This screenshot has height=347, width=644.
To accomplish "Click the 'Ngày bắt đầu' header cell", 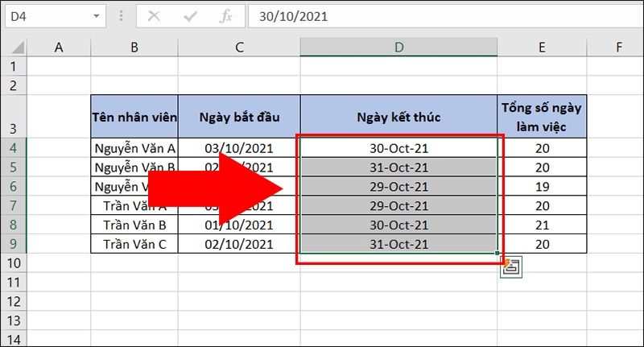I will pos(239,117).
